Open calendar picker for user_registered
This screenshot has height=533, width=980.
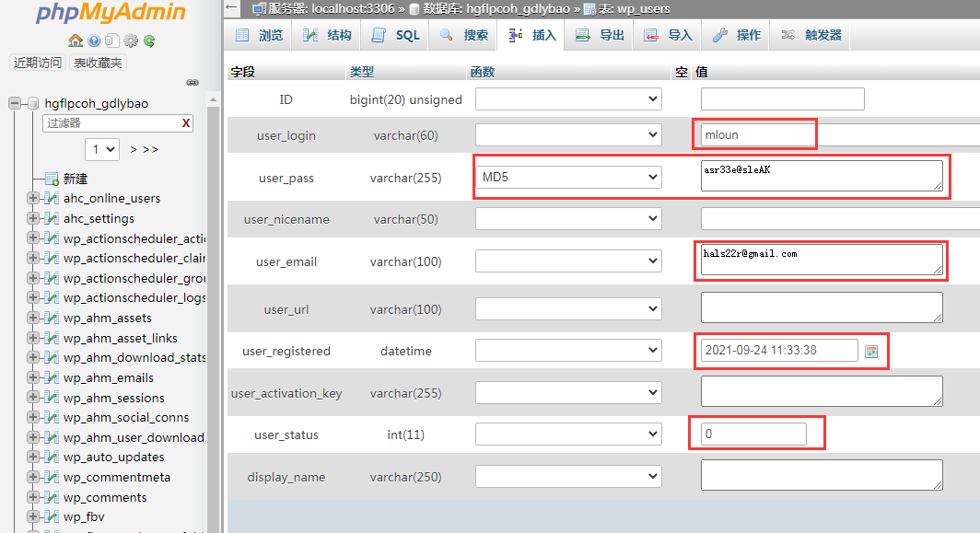[x=871, y=352]
